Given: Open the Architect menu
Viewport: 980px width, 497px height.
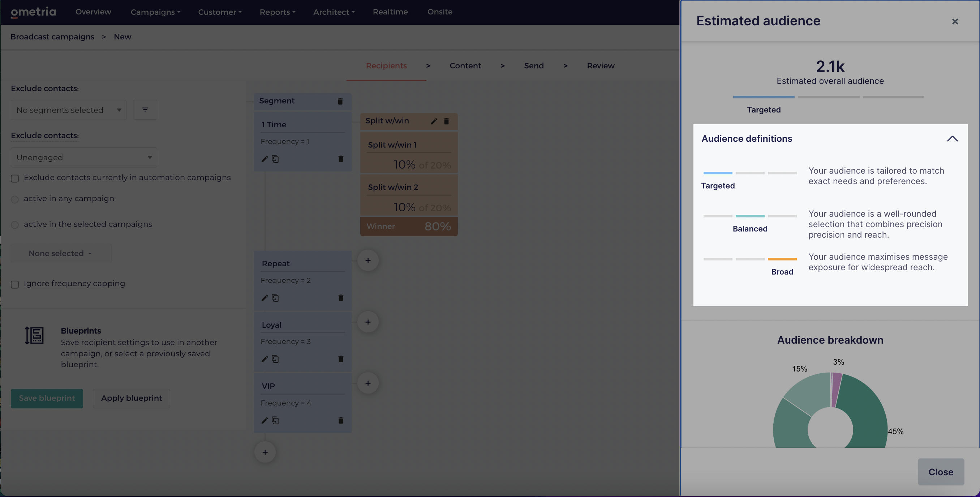Looking at the screenshot, I should point(334,12).
